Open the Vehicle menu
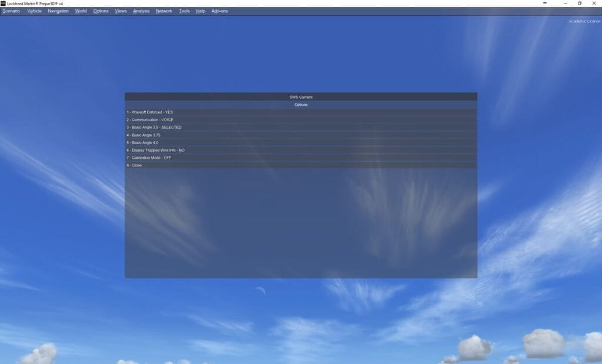602x364 pixels. point(34,11)
